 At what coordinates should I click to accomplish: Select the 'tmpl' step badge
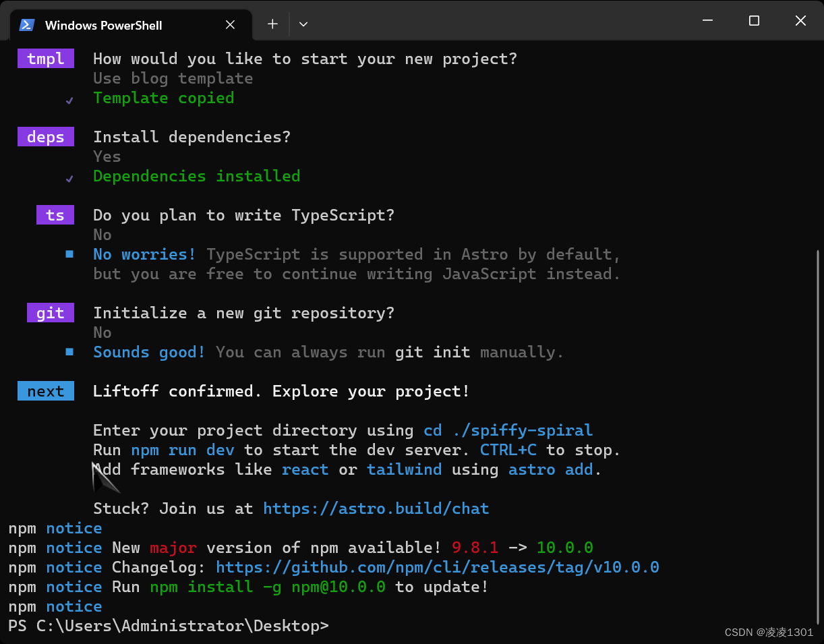45,59
